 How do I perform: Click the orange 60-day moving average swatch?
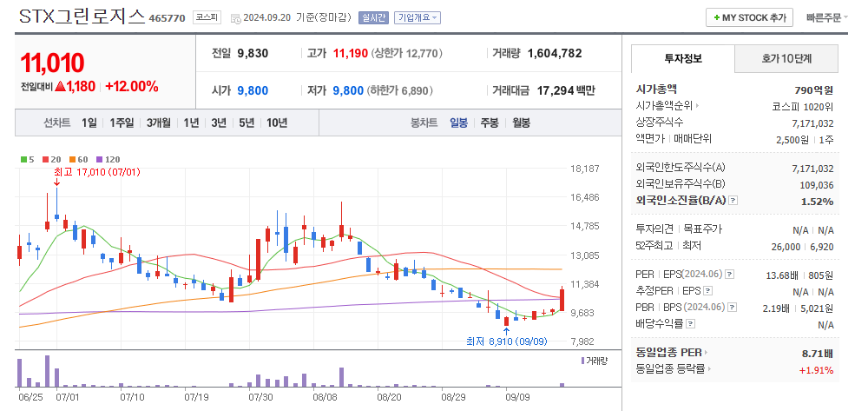pos(72,160)
